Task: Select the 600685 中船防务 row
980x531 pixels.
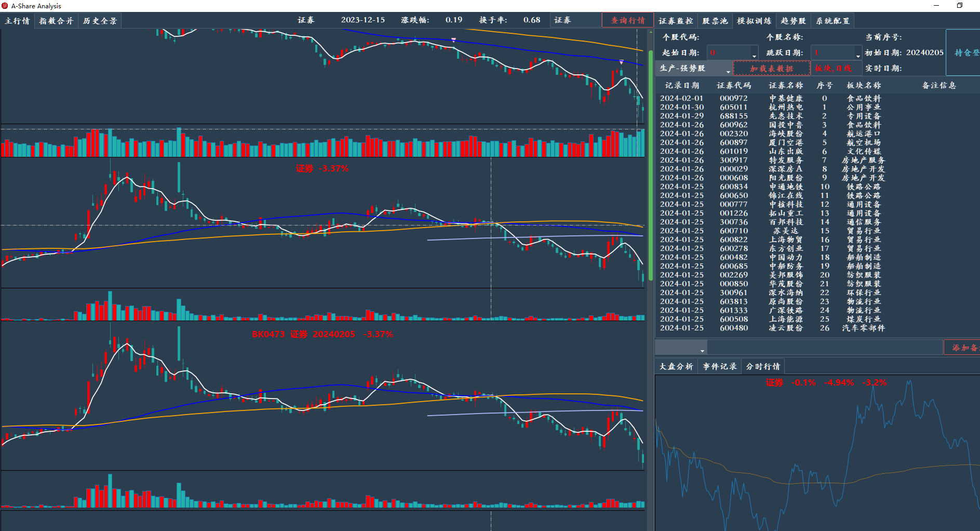Action: click(x=817, y=266)
